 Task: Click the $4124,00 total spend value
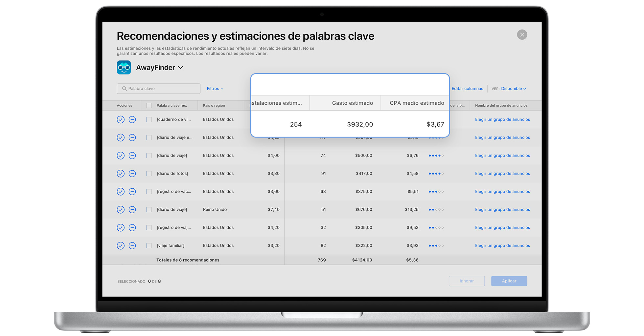(x=362, y=260)
